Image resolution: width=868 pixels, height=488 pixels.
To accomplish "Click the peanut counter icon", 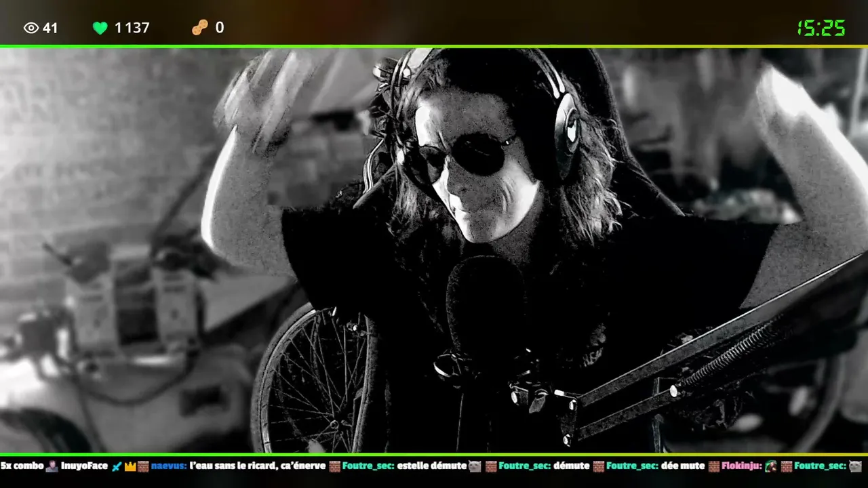I will [x=199, y=28].
